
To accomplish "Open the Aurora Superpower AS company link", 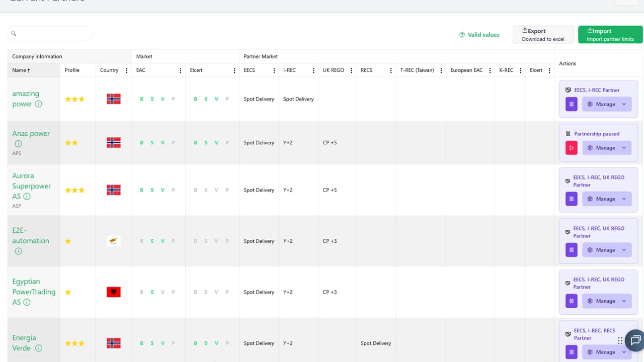I will coord(31,186).
